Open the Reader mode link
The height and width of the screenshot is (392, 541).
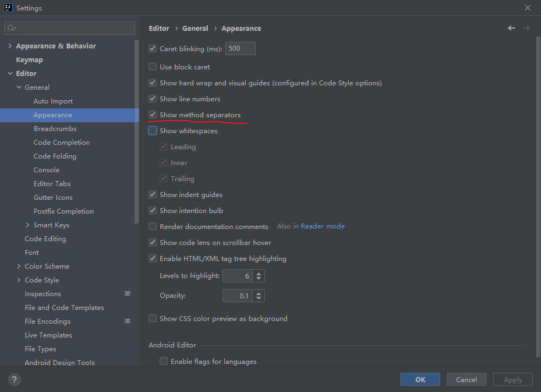(x=322, y=226)
